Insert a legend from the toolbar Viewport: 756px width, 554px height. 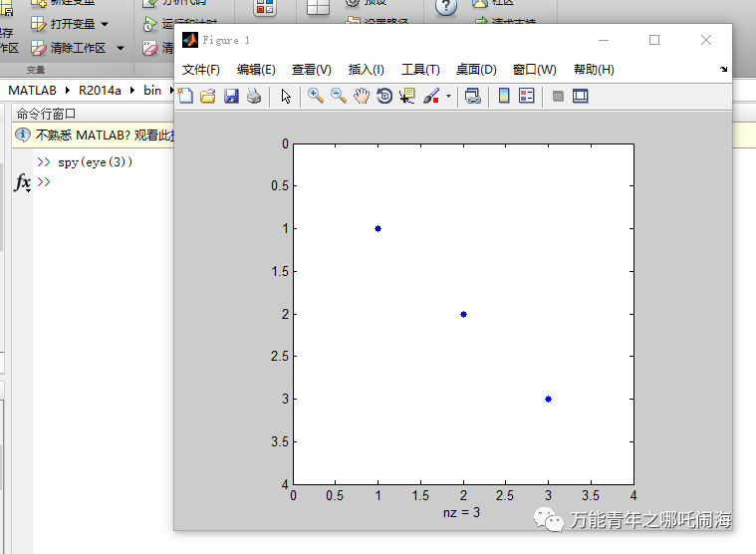[527, 96]
